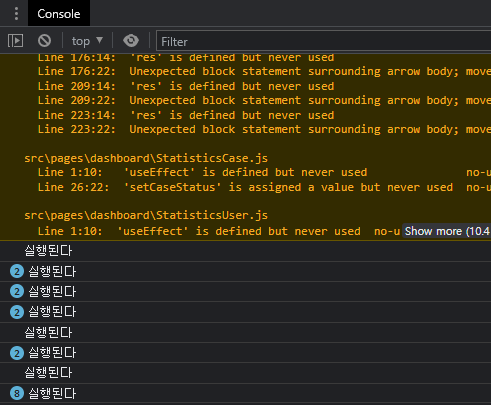Click warning line 176:22 block statement
Image resolution: width=491 pixels, height=405 pixels.
tap(264, 71)
